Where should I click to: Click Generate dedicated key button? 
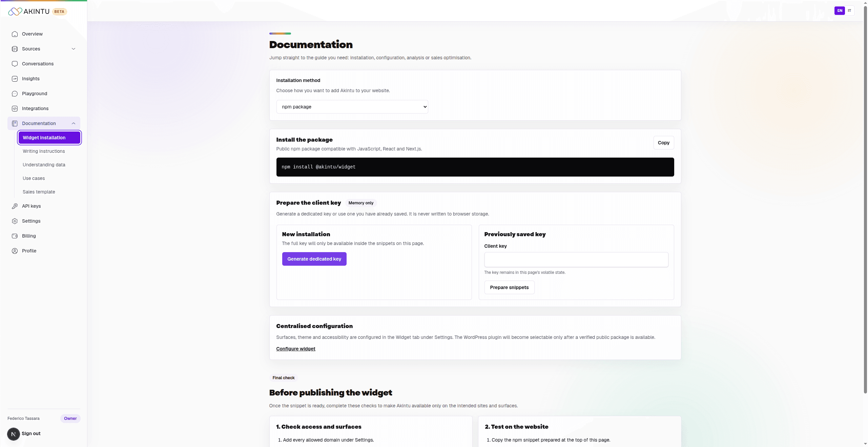coord(314,259)
